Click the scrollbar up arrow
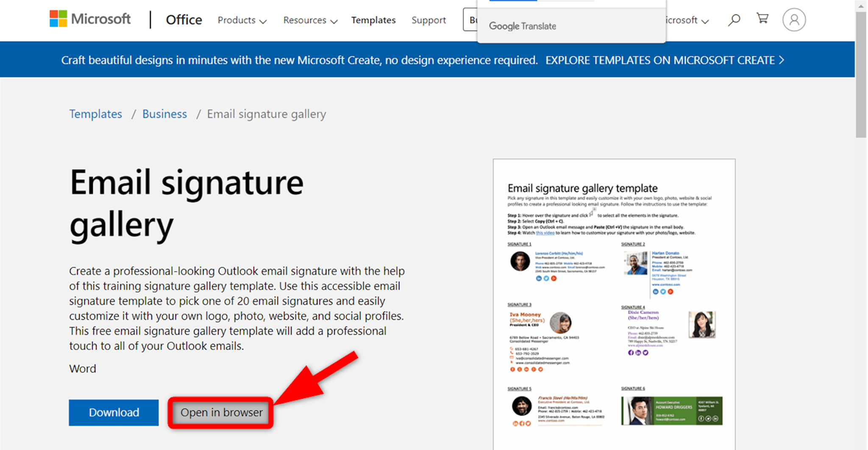 pos(861,6)
